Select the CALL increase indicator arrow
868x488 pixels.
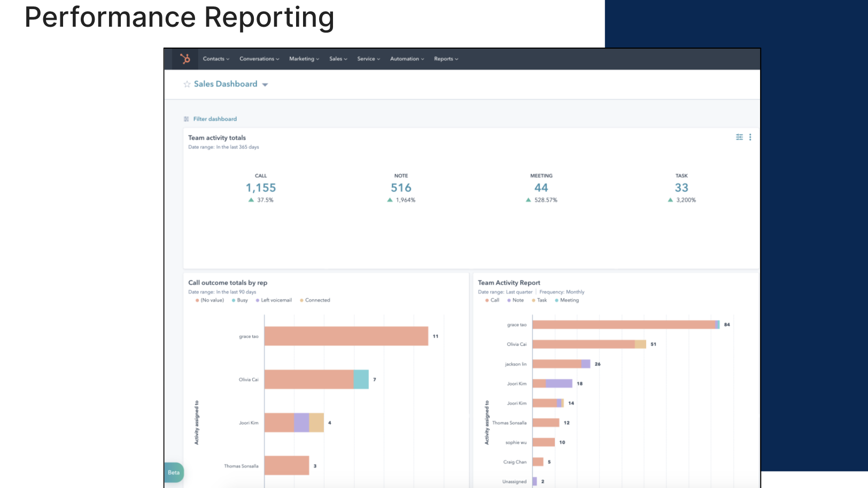click(251, 199)
